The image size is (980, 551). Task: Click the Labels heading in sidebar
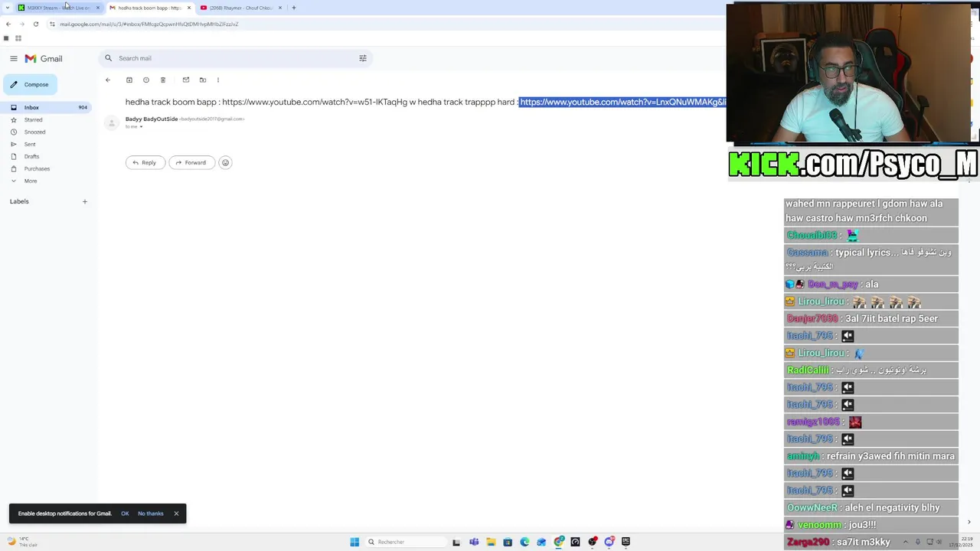coord(19,201)
